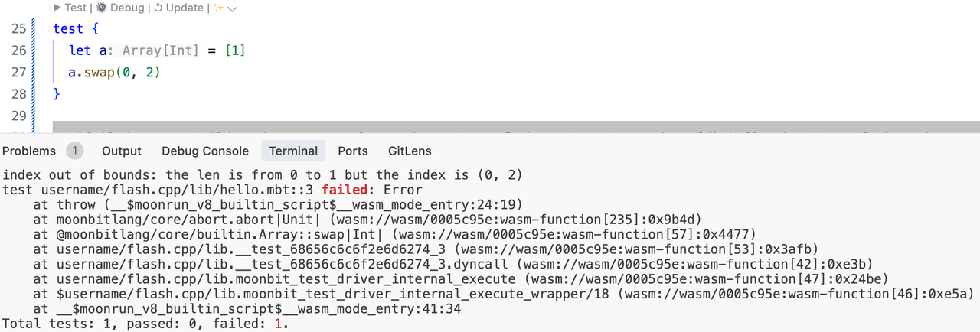The height and width of the screenshot is (332, 980).
Task: Run the test with the Test codelens
Action: tap(70, 8)
